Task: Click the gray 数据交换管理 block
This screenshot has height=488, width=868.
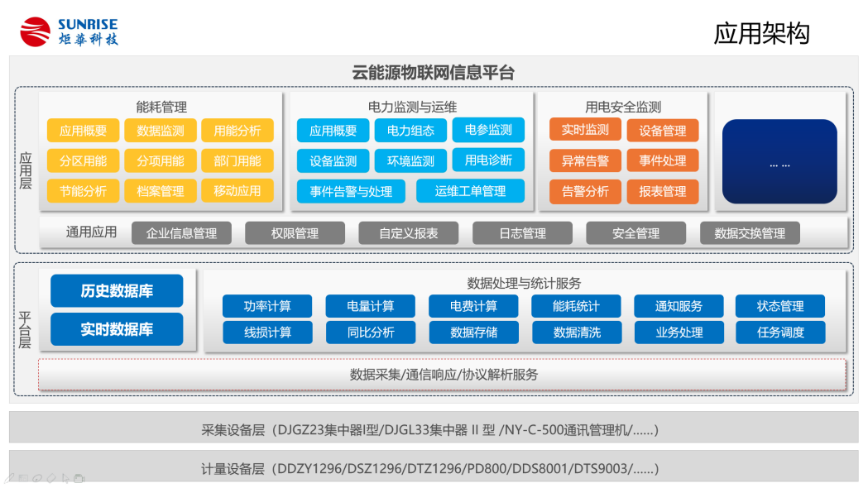Action: pos(750,233)
